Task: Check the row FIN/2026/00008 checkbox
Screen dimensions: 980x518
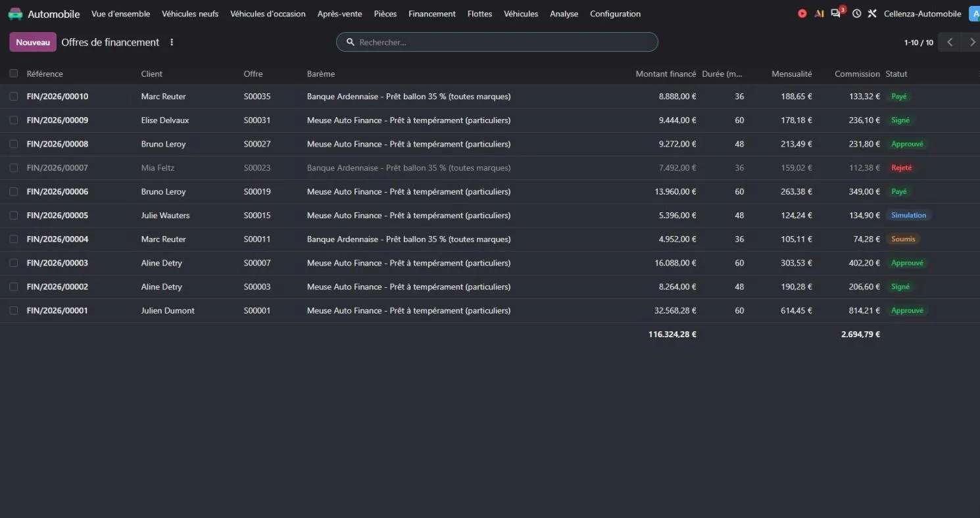Action: 14,144
